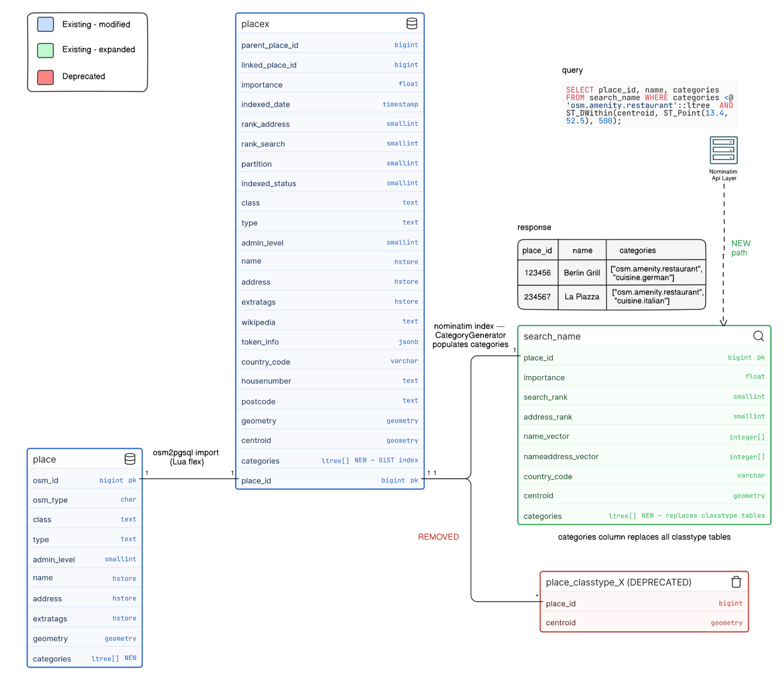Click 'categories column replaces all classtype tables' caption
784x685 pixels.
point(643,537)
